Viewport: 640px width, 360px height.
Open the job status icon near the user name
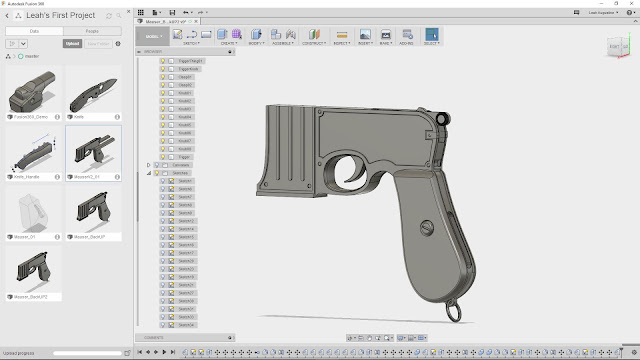576,13
